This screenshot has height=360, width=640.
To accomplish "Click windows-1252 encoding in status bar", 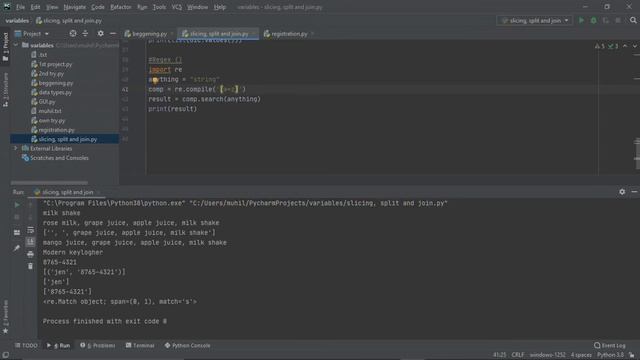I will 548,355.
